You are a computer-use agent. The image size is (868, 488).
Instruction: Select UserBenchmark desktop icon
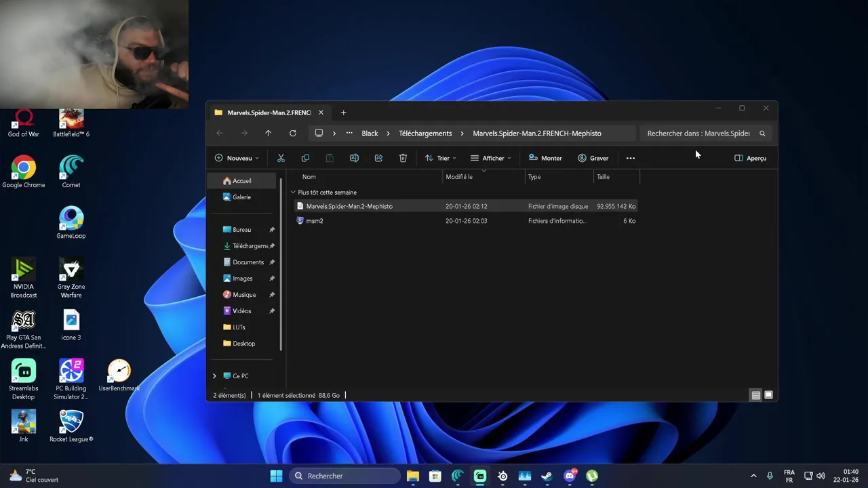coord(119,375)
